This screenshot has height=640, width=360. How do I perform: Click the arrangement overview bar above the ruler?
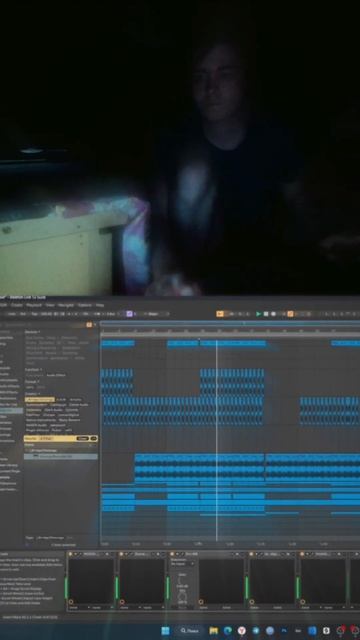tap(230, 324)
